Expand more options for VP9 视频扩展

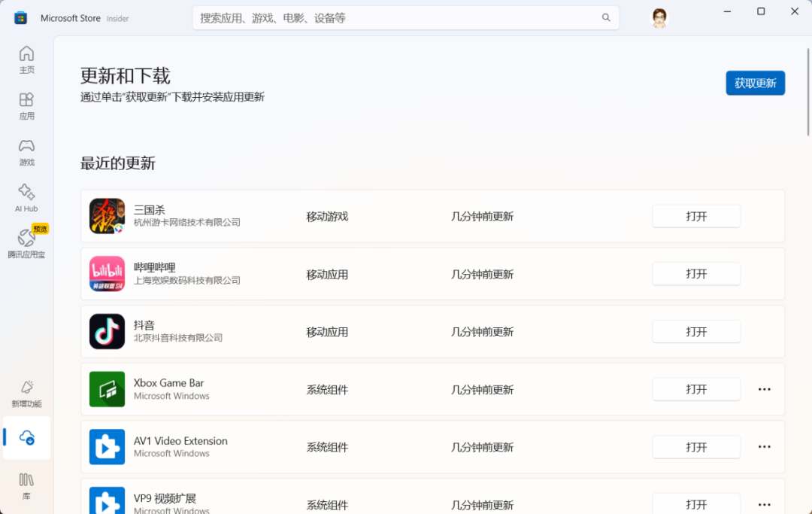765,504
